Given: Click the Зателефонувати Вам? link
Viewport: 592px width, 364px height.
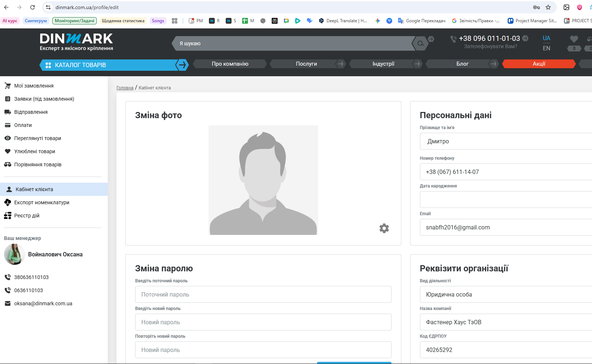Looking at the screenshot, I should (490, 46).
